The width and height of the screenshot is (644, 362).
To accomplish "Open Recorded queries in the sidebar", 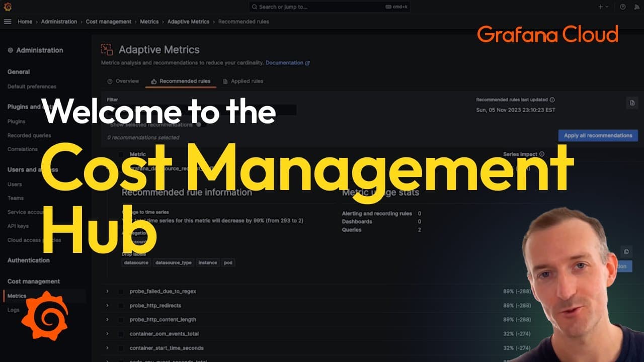I will click(x=29, y=135).
